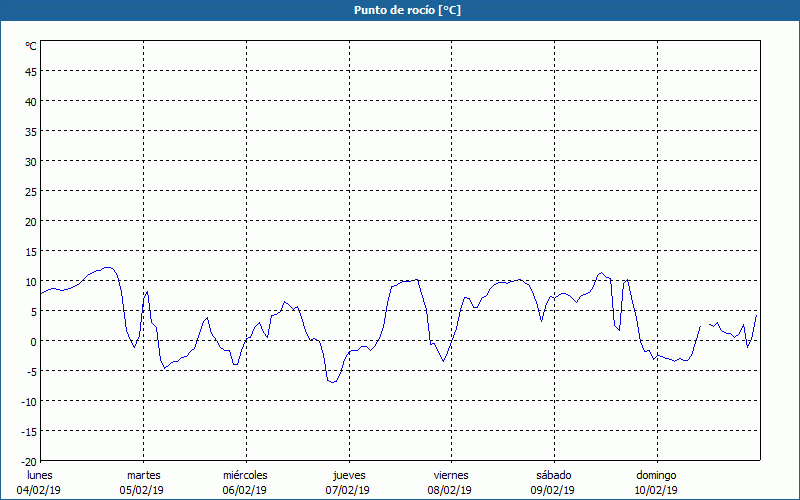The width and height of the screenshot is (800, 500).
Task: Click the °C unit label on the y-axis
Action: [x=31, y=46]
